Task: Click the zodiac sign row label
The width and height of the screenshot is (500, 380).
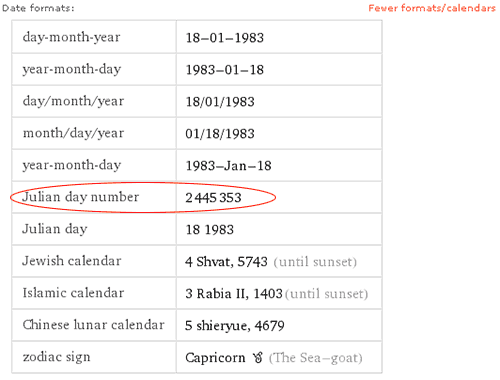Action: (x=56, y=357)
